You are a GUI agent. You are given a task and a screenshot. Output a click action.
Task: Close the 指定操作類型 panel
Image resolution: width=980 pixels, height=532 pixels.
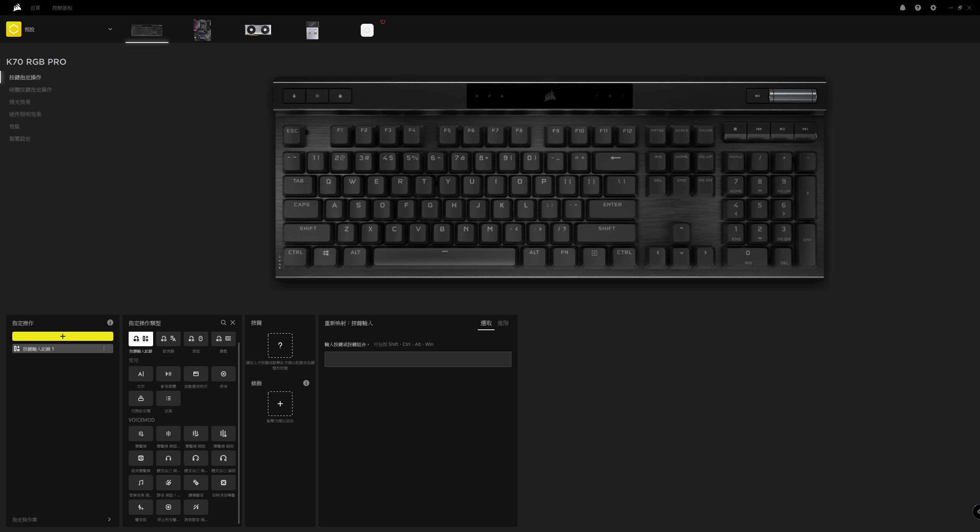232,322
